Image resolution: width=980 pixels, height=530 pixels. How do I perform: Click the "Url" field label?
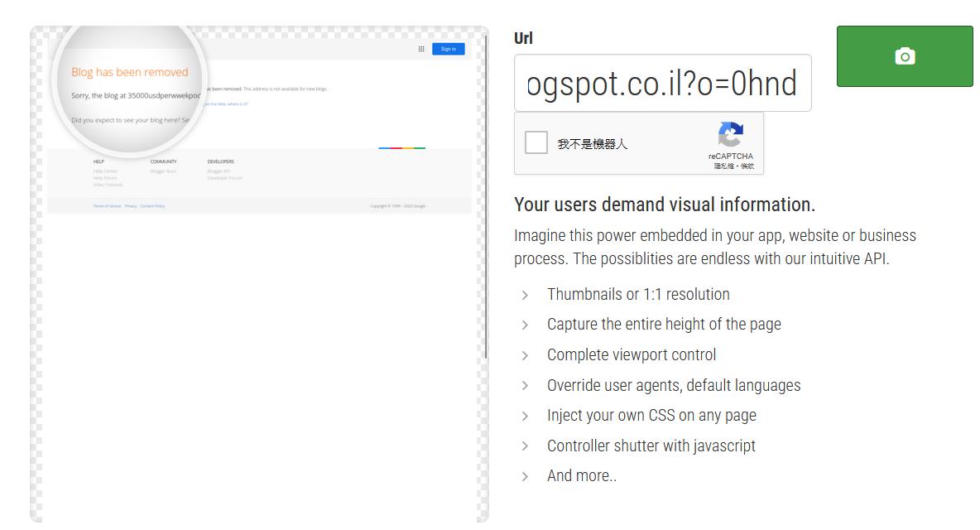point(523,38)
